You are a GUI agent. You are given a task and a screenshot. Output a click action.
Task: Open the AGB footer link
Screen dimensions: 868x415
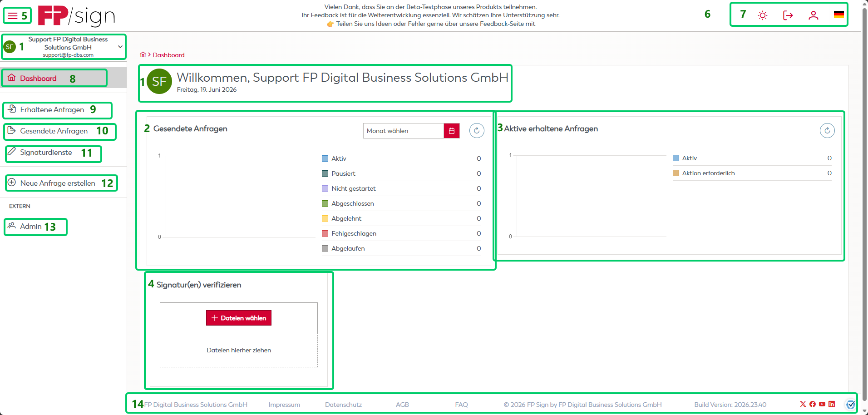pyautogui.click(x=402, y=405)
